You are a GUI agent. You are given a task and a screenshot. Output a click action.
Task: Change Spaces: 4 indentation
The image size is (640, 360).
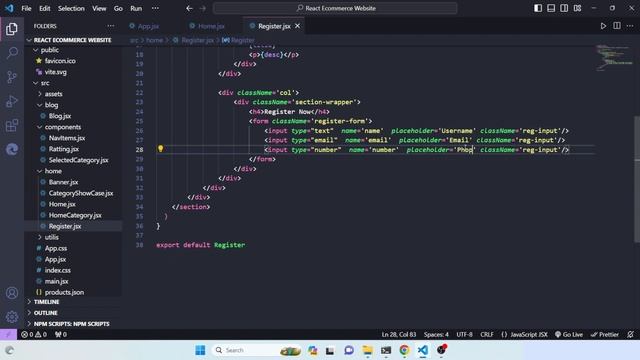[436, 334]
